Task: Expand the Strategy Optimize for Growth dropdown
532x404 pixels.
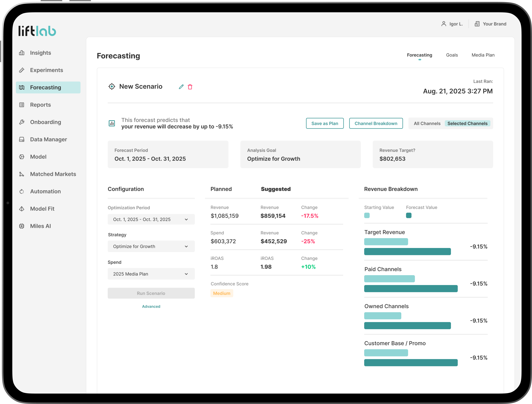Action: click(151, 246)
